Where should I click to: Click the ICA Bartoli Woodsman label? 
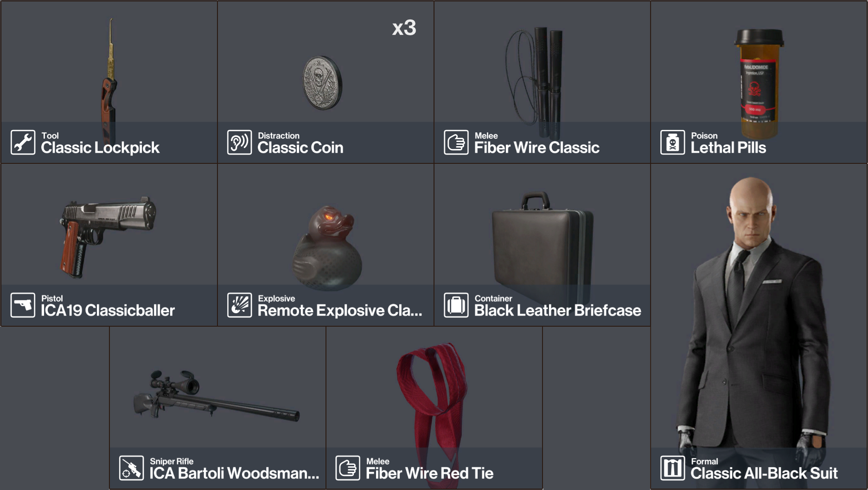[x=234, y=473]
